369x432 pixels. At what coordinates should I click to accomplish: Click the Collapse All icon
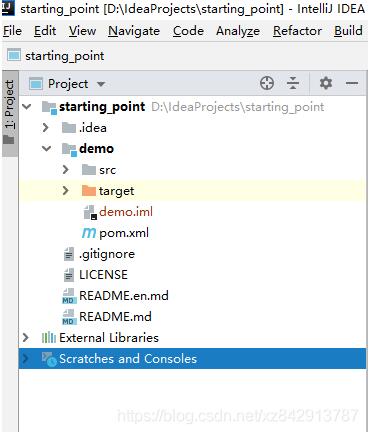(x=293, y=83)
